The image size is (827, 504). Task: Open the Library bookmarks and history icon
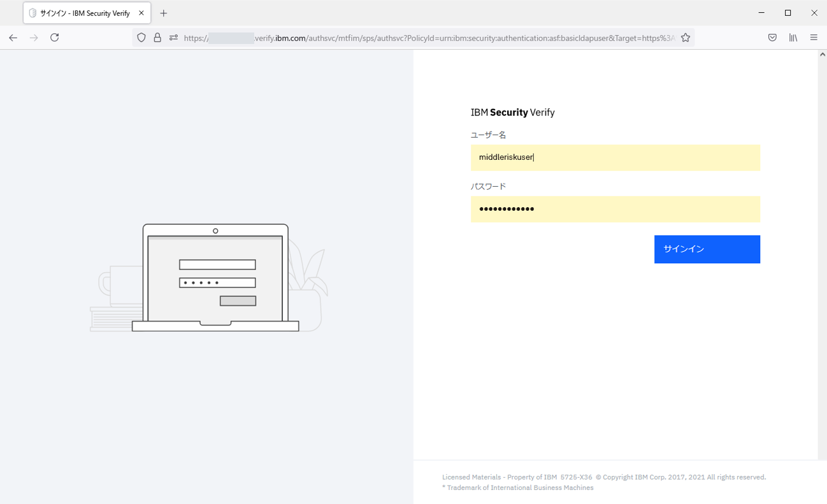point(793,38)
